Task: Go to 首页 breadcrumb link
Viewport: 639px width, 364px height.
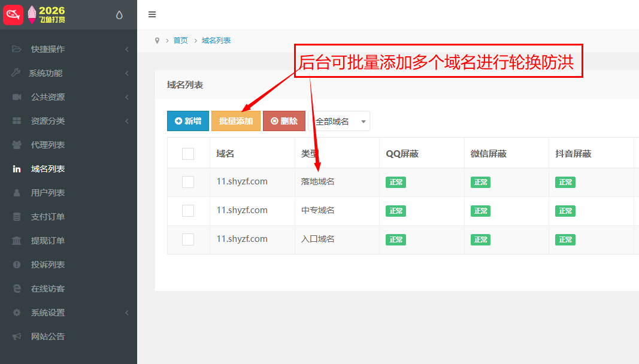Action: point(180,40)
